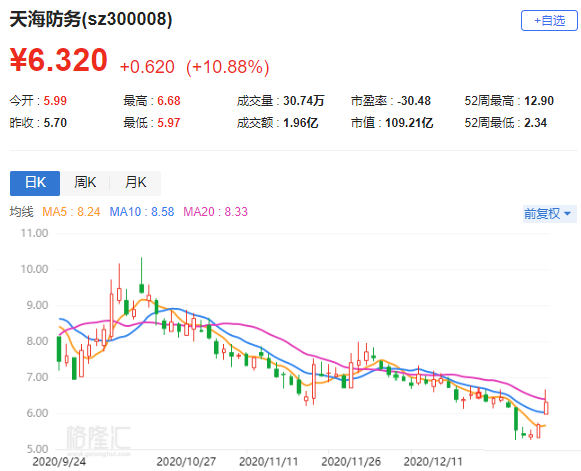581x471 pixels.
Task: Click the latest red candlestick near 6.32
Action: click(546, 407)
